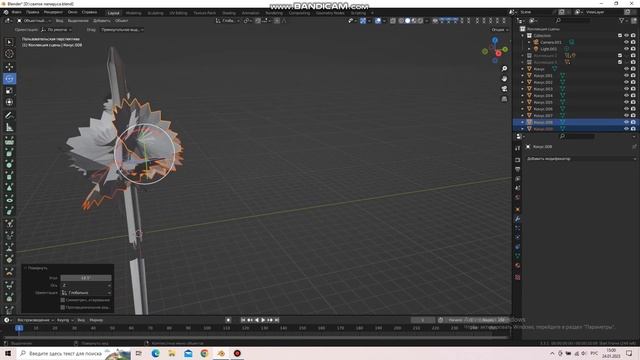
Task: Jump to the timeline start frame button
Action: coord(243,320)
